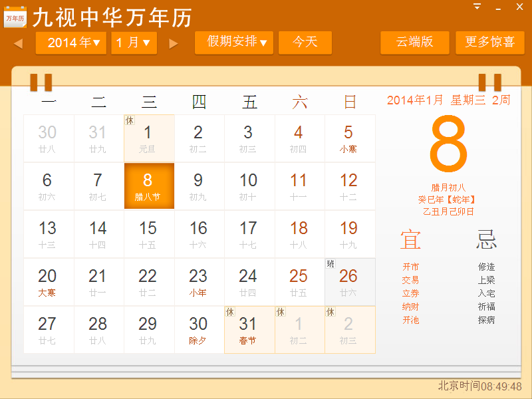Select January 16 十六 date
The image size is (532, 399).
[x=199, y=234]
